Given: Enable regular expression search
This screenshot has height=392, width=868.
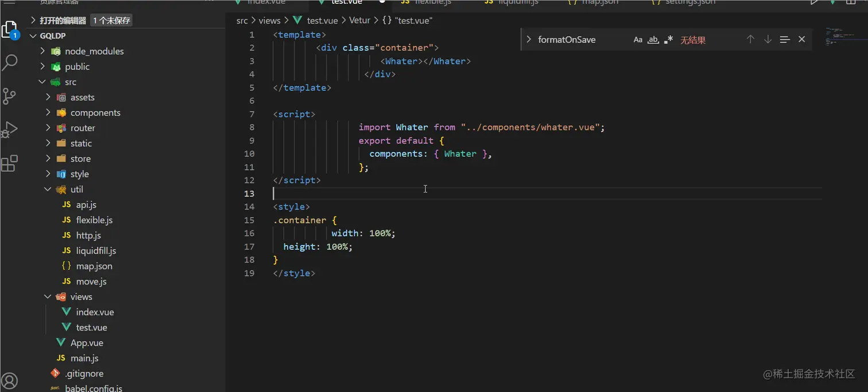Looking at the screenshot, I should pos(668,39).
